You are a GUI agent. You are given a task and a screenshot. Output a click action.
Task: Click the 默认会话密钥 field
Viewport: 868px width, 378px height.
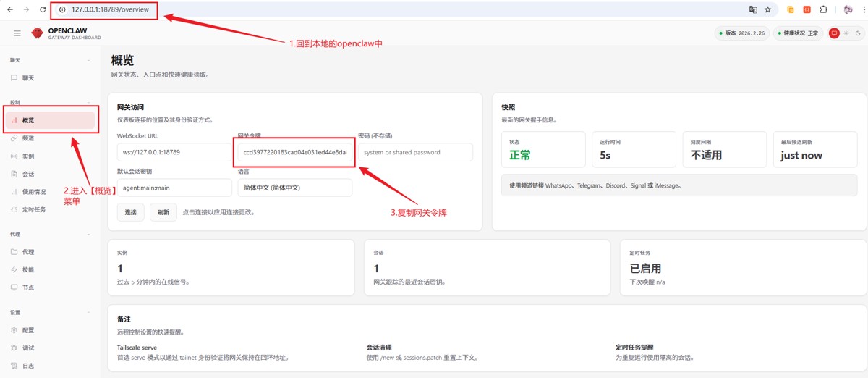click(174, 188)
